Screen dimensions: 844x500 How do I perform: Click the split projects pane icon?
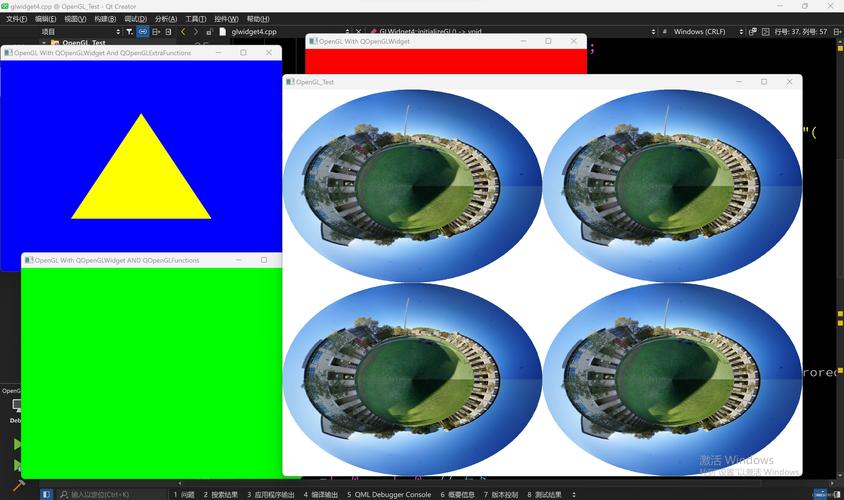(x=156, y=32)
